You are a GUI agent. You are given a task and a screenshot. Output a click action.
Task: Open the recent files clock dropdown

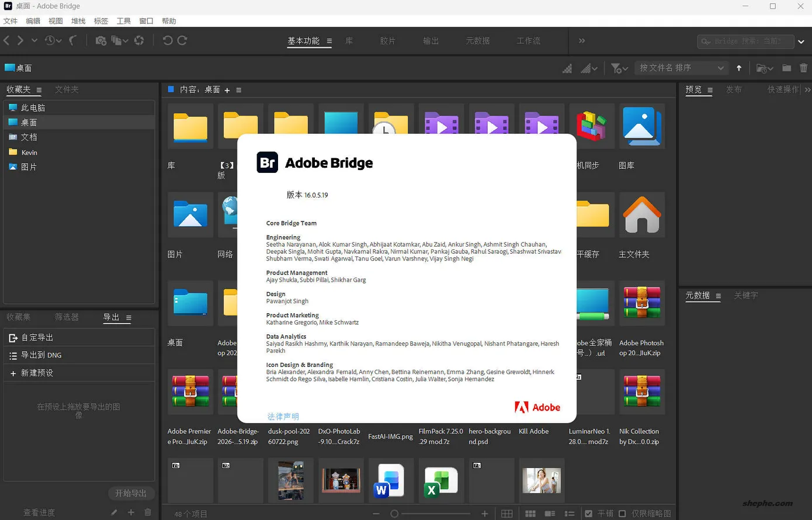[53, 40]
